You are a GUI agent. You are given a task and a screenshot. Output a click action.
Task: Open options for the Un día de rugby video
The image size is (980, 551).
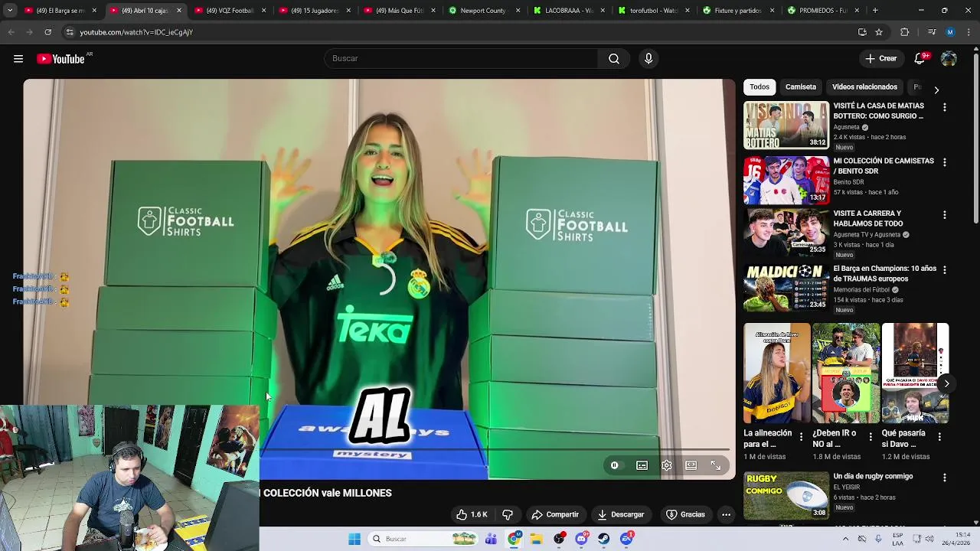coord(944,478)
